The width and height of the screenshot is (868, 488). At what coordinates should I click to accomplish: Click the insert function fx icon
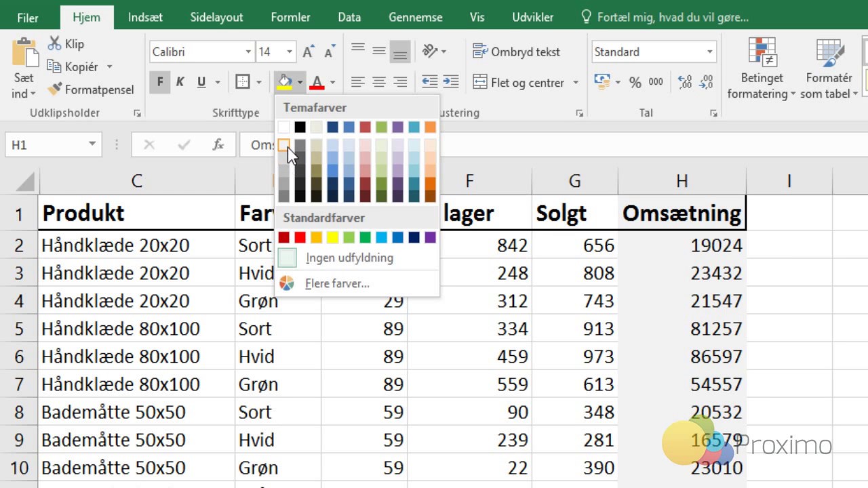click(x=218, y=144)
